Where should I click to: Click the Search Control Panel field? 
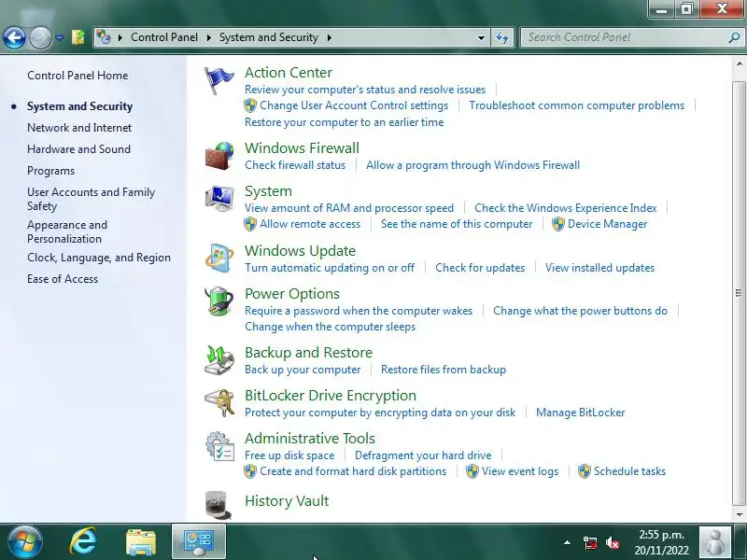625,37
